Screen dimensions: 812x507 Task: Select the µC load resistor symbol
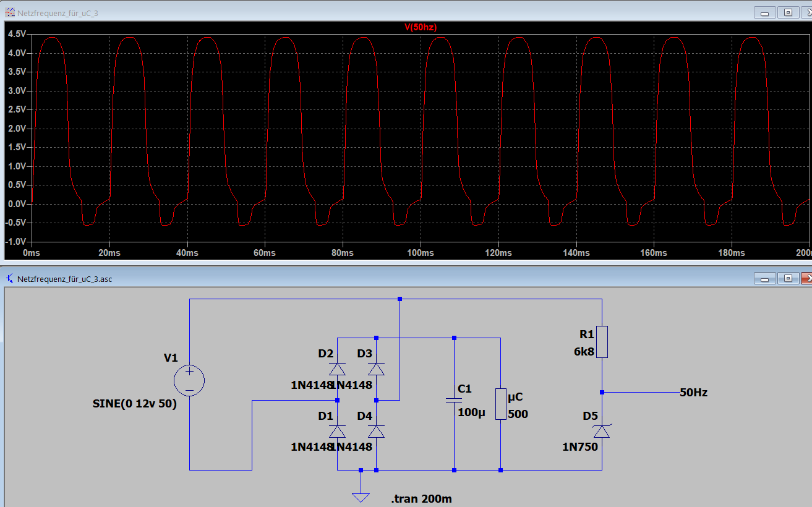[x=500, y=404]
